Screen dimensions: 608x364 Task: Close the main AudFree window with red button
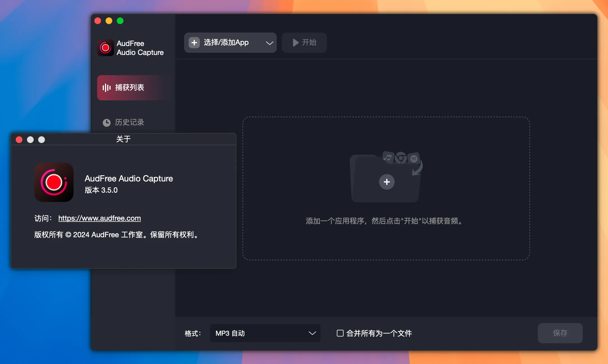point(98,21)
